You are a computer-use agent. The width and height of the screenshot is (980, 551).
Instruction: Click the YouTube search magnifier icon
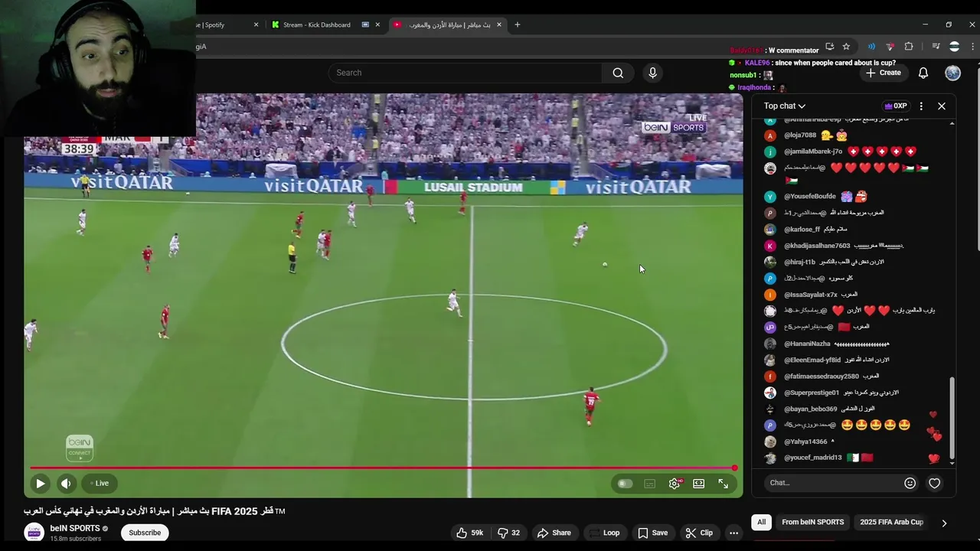coord(618,73)
